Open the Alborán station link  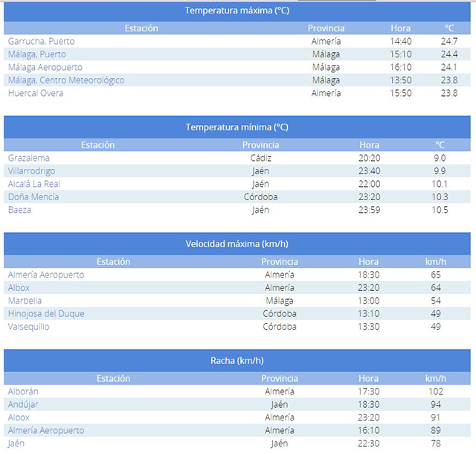[23, 391]
